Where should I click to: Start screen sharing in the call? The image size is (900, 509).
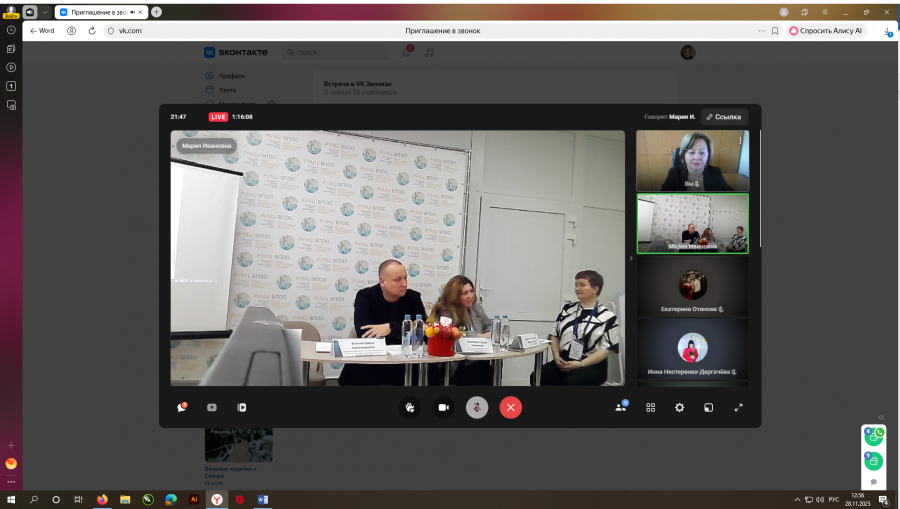tap(241, 407)
